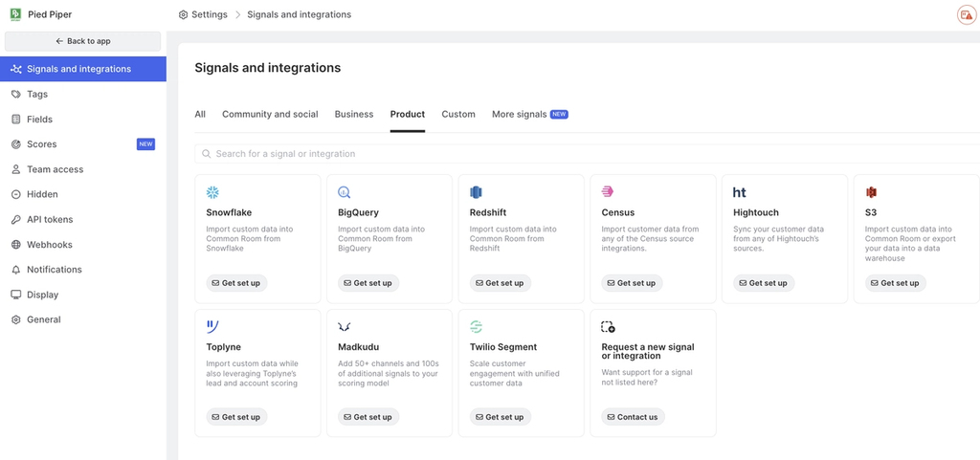This screenshot has width=980, height=460.
Task: Click the Madkudu logo icon
Action: click(345, 327)
